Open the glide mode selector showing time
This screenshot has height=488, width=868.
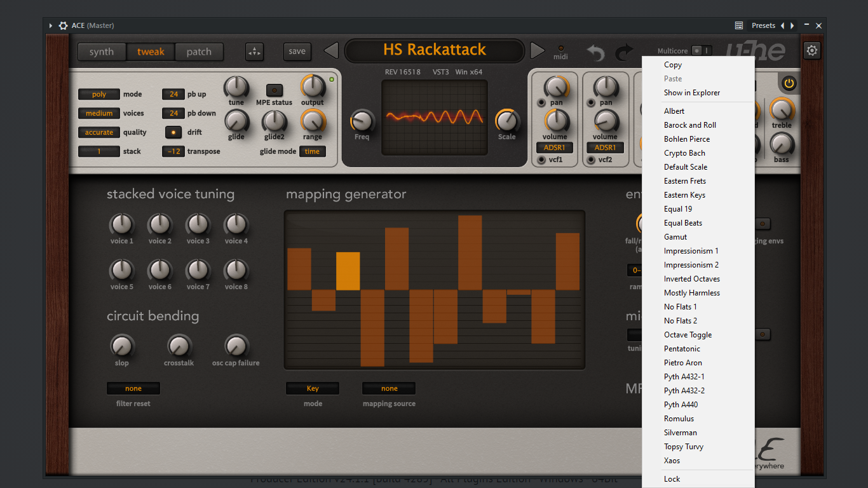tap(313, 151)
